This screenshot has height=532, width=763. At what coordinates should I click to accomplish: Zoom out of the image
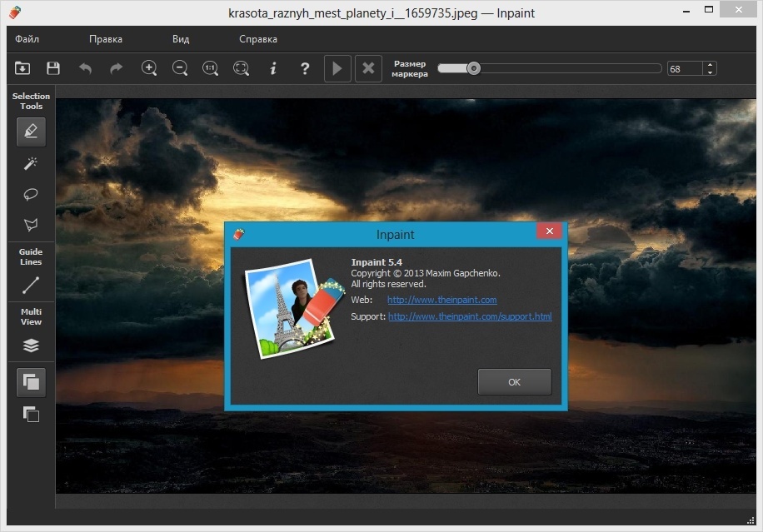(180, 68)
